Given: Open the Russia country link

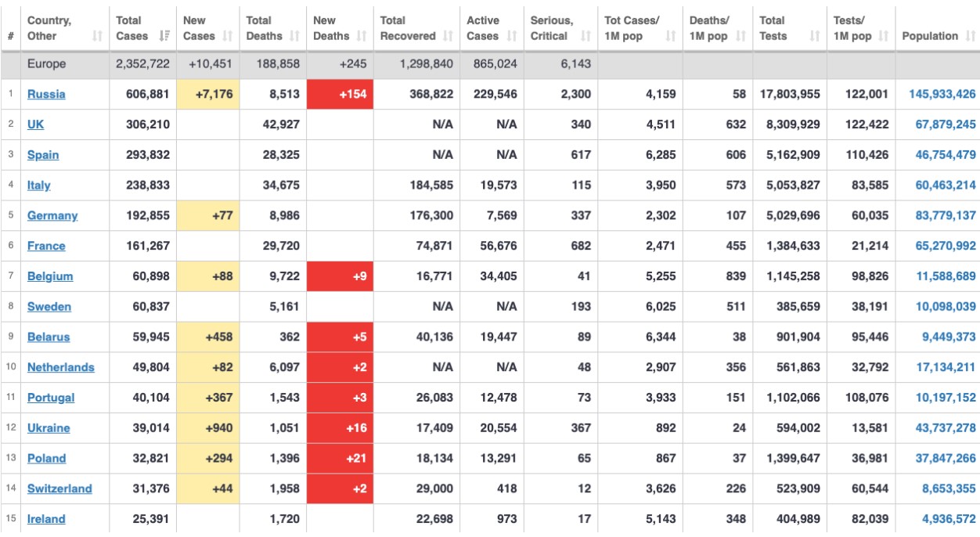Looking at the screenshot, I should coord(46,94).
